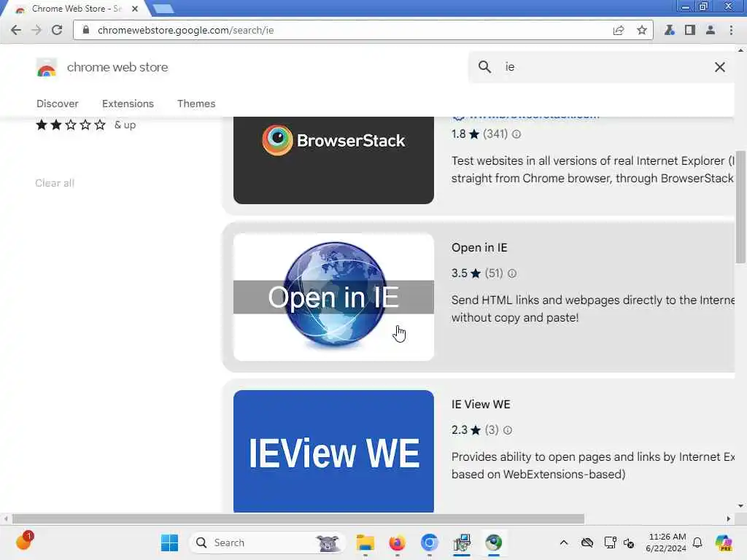747x560 pixels.
Task: Open the 'Open in IE' extension title
Action: coord(479,248)
